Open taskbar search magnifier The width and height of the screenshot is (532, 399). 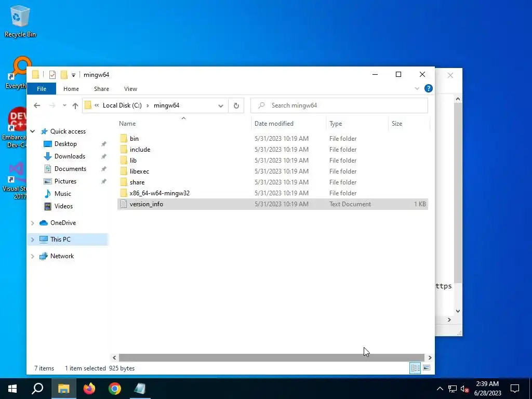pyautogui.click(x=37, y=389)
